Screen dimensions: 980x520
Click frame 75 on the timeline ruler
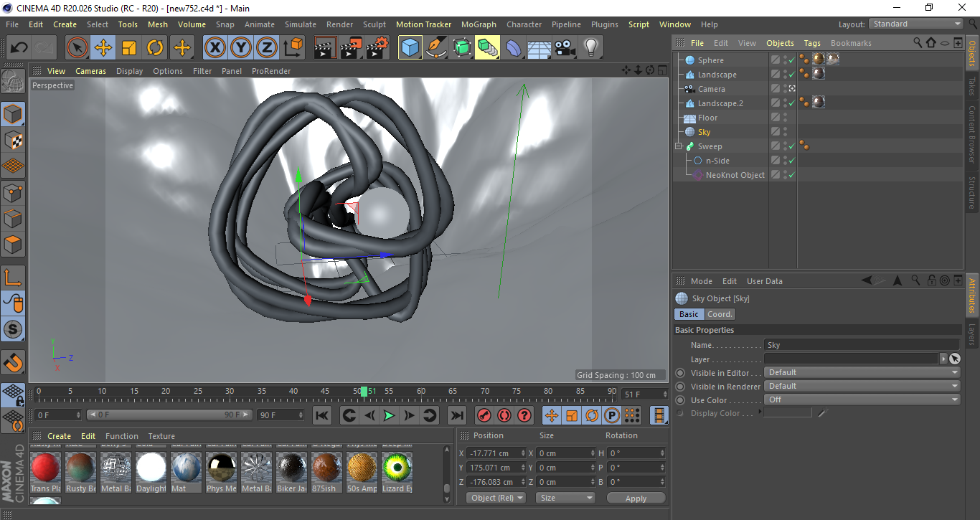click(x=516, y=392)
